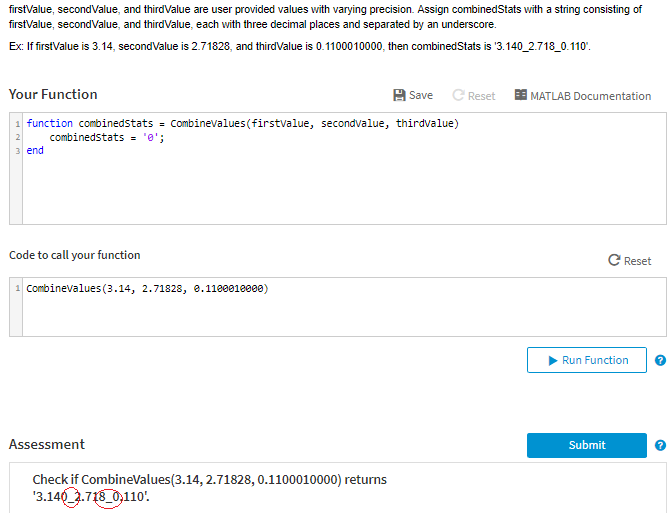Click the 'end' keyword line in editor
This screenshot has height=514, width=670.
[x=35, y=150]
